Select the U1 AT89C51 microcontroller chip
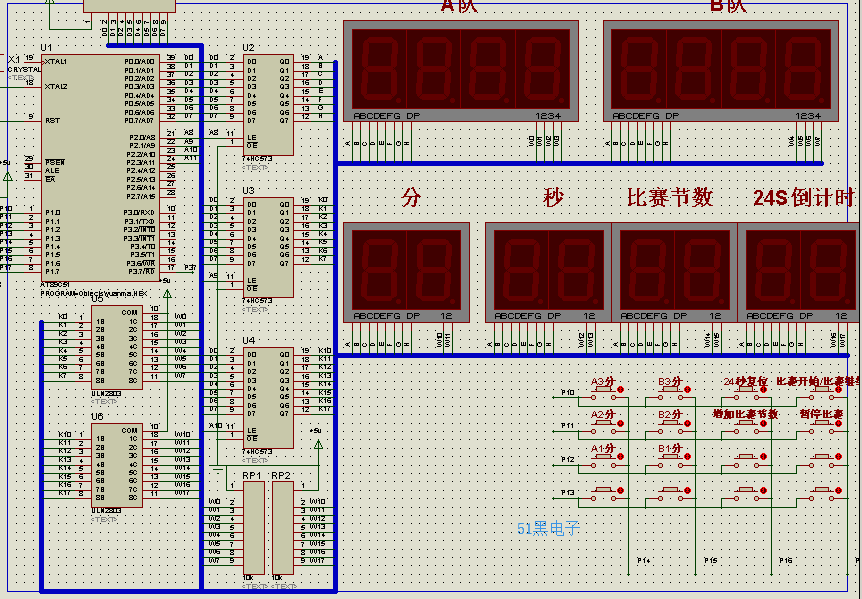 tap(101, 168)
